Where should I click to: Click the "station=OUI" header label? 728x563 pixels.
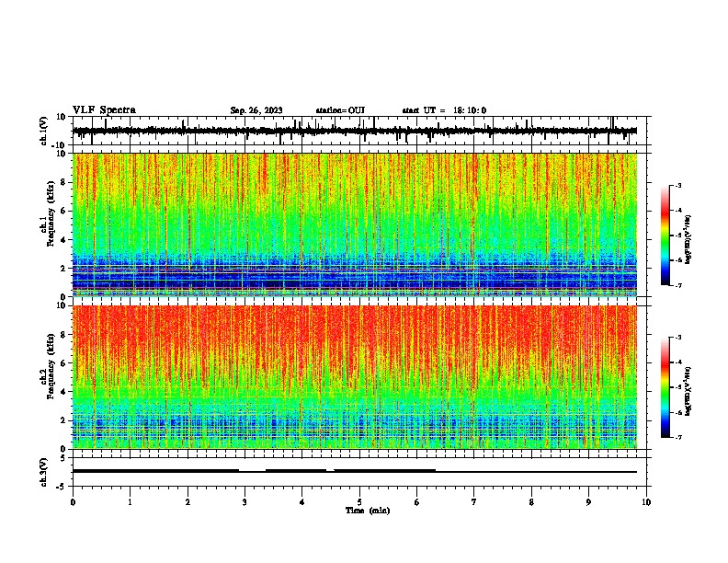tap(340, 110)
